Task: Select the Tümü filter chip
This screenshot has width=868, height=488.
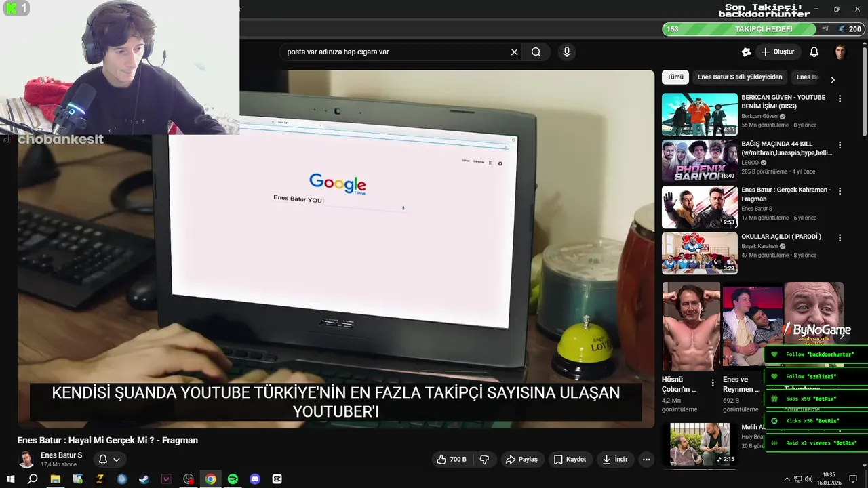Action: 675,77
